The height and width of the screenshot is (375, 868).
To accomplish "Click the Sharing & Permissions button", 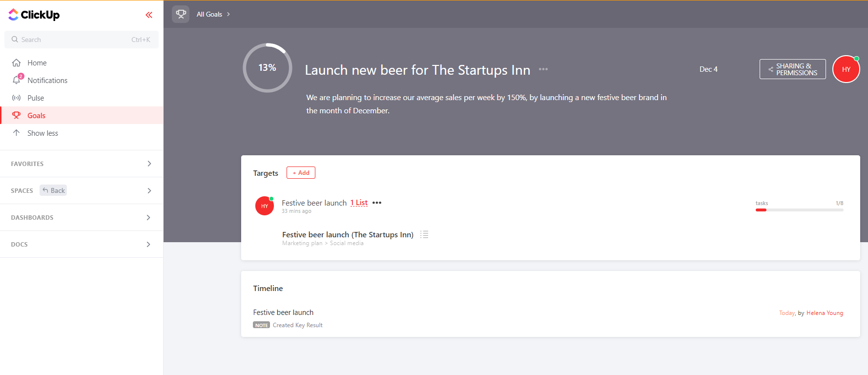I will pos(792,69).
